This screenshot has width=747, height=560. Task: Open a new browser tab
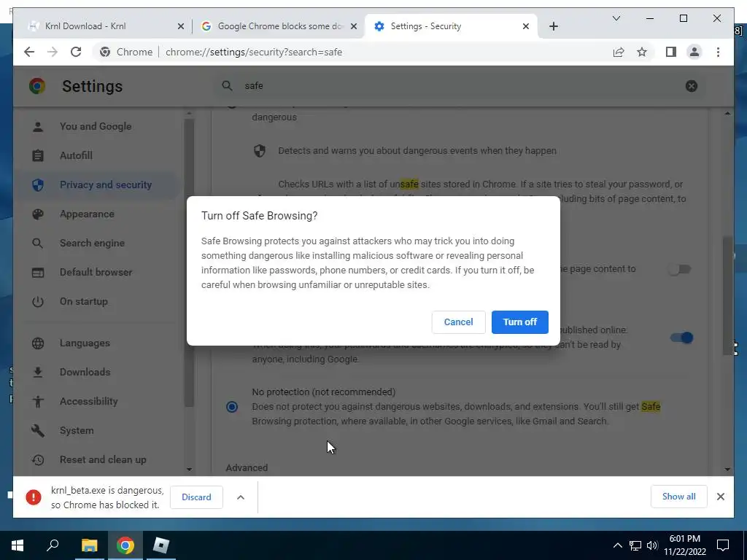(553, 26)
